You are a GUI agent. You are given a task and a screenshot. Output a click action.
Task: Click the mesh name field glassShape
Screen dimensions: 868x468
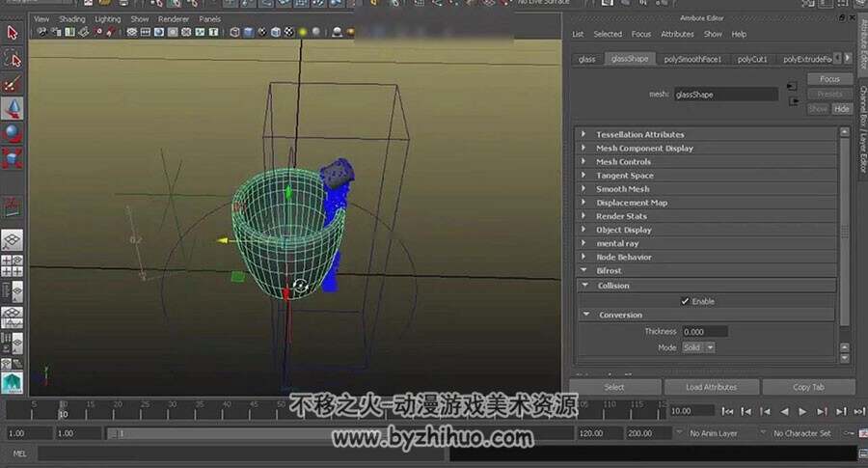click(725, 95)
